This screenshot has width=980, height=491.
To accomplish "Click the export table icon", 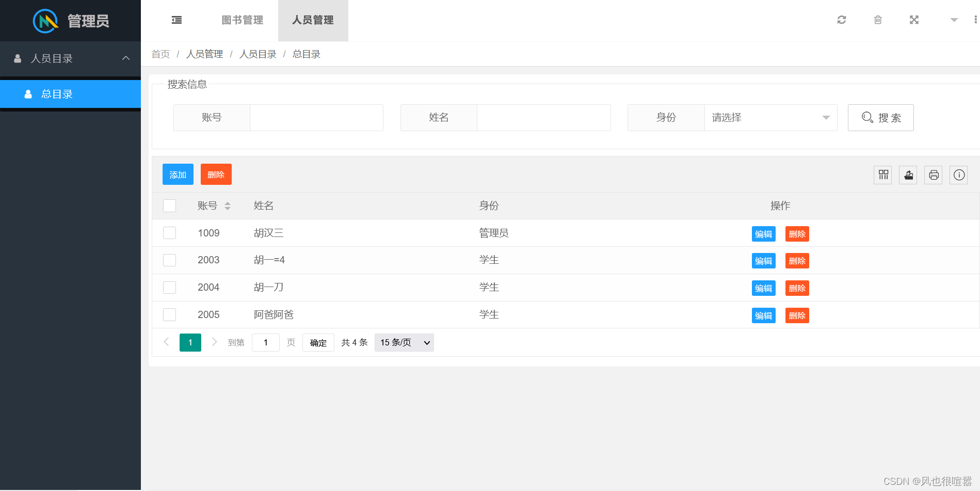I will (908, 175).
